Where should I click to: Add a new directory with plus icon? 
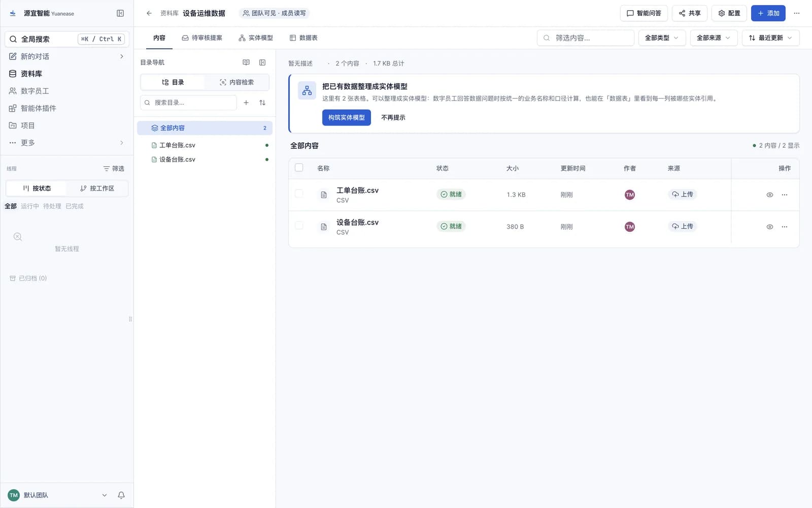pos(246,103)
